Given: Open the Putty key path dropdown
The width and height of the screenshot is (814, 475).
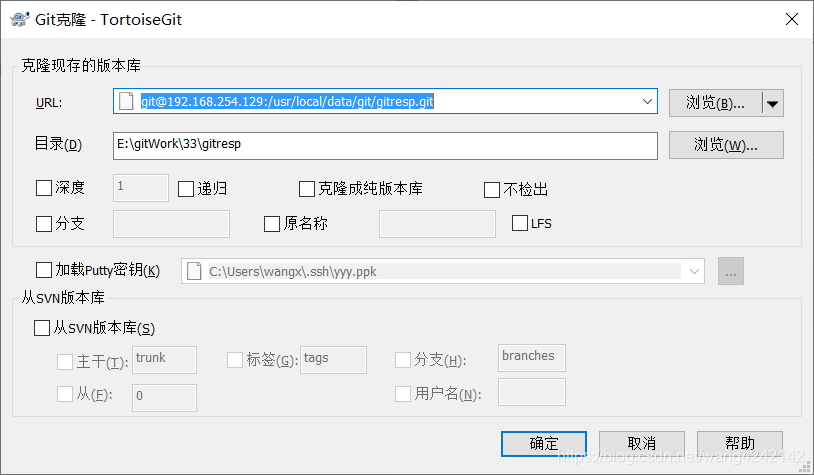Looking at the screenshot, I should 694,271.
